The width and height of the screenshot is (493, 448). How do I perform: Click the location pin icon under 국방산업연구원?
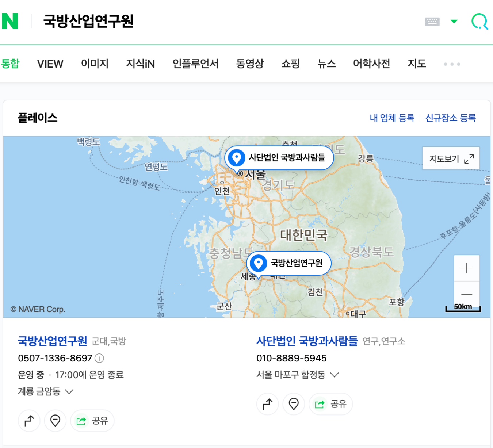(55, 421)
